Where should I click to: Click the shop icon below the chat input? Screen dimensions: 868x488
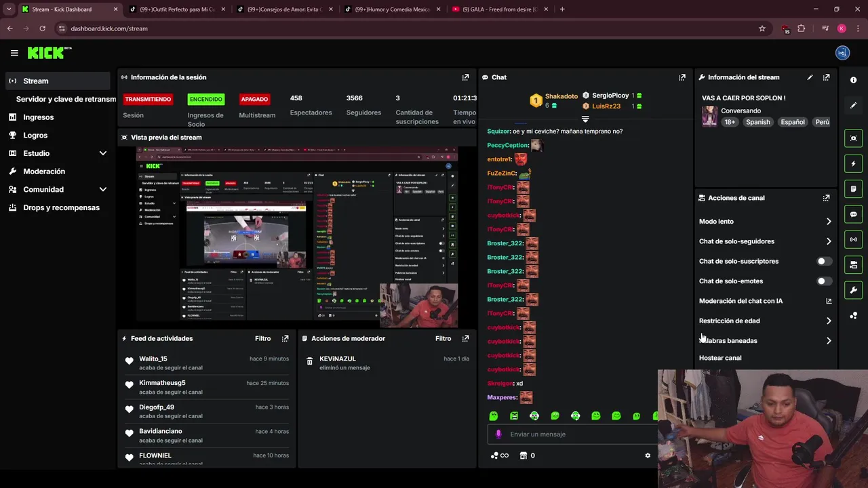[523, 455]
